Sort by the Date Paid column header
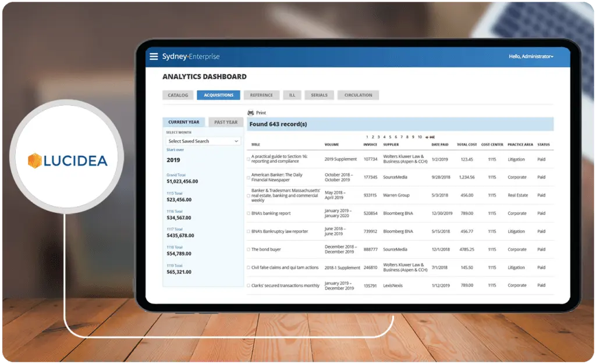596x364 pixels. coord(440,145)
